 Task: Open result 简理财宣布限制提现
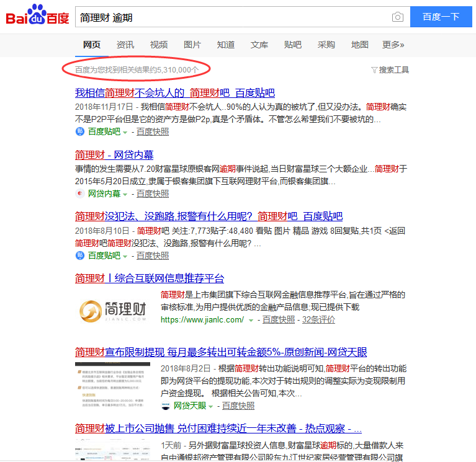221,352
